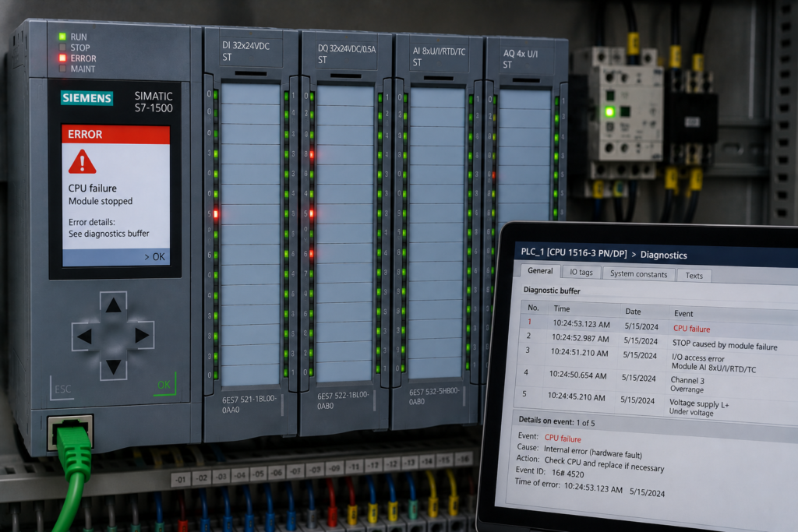Screen dimensions: 798x532
Task: Select the General tab in Diagnostics
Action: click(540, 270)
